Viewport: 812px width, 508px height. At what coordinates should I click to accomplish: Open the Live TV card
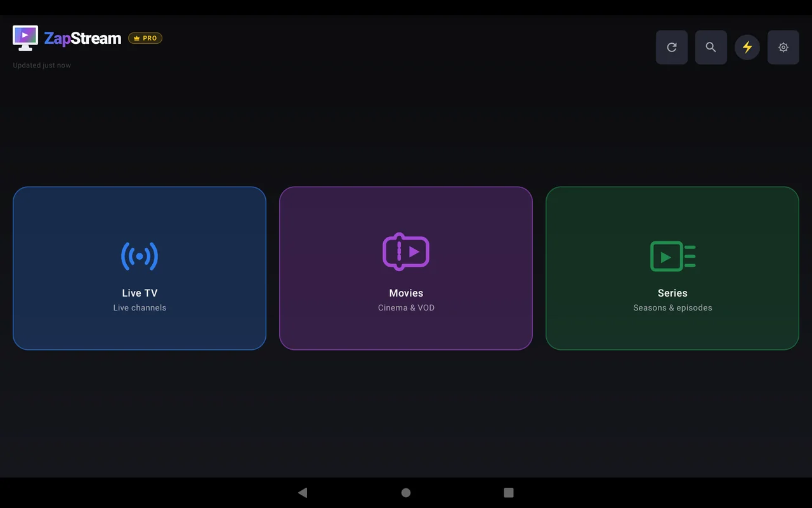[x=140, y=268]
